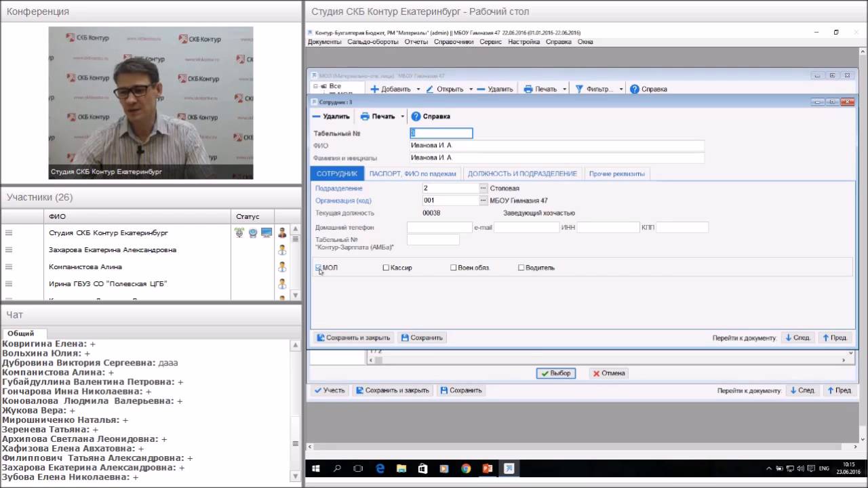Open the Отчеты menu
The image size is (868, 488).
[x=416, y=41]
